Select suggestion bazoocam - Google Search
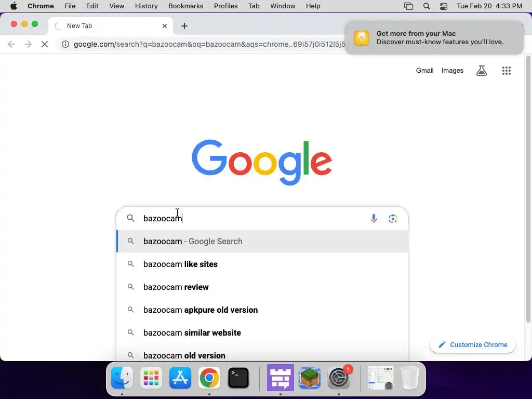The width and height of the screenshot is (532, 399). pyautogui.click(x=262, y=241)
